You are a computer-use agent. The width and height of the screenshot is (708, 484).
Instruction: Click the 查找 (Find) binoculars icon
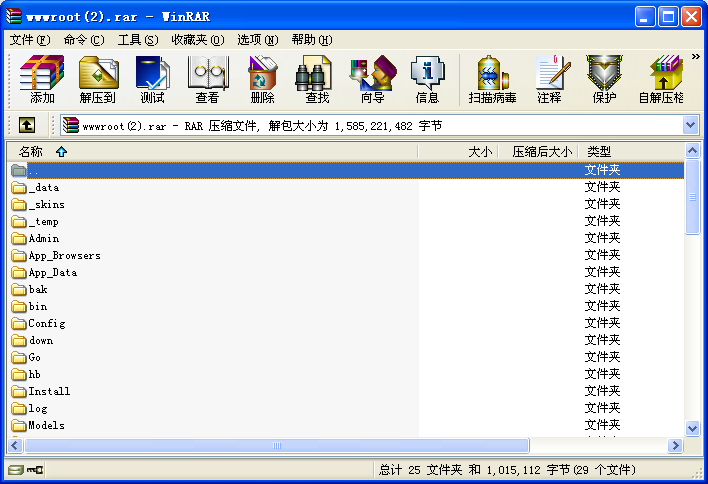click(x=314, y=72)
